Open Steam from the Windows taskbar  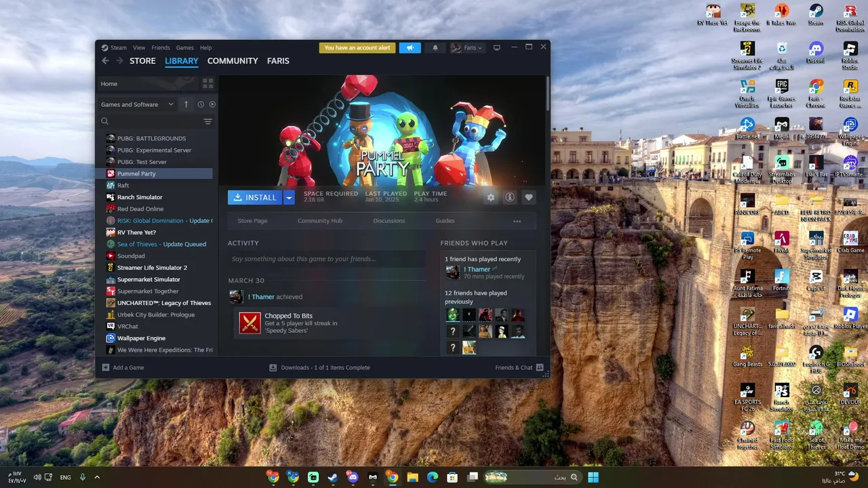[x=333, y=477]
